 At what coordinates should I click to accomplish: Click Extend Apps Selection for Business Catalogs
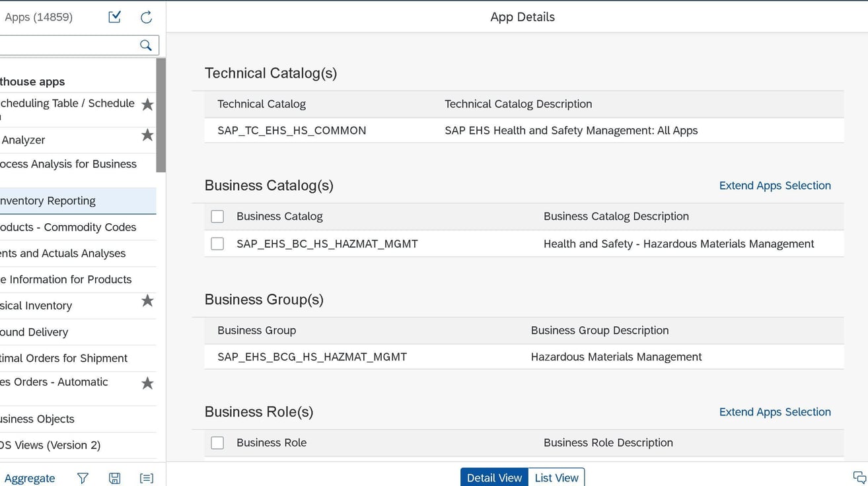(x=774, y=186)
